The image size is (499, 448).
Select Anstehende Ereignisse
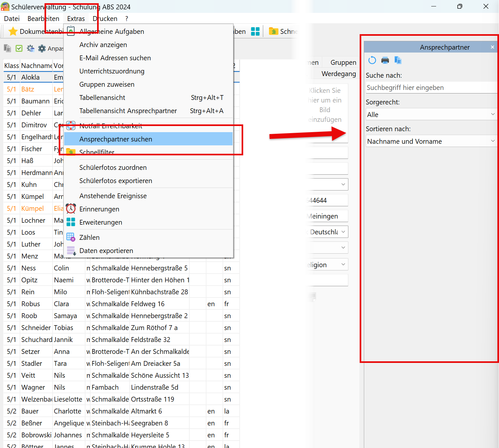(148, 196)
